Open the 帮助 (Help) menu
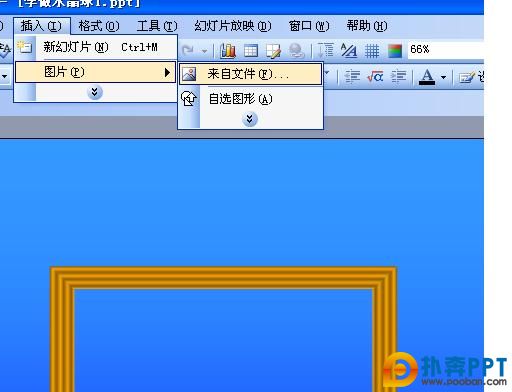 point(367,26)
